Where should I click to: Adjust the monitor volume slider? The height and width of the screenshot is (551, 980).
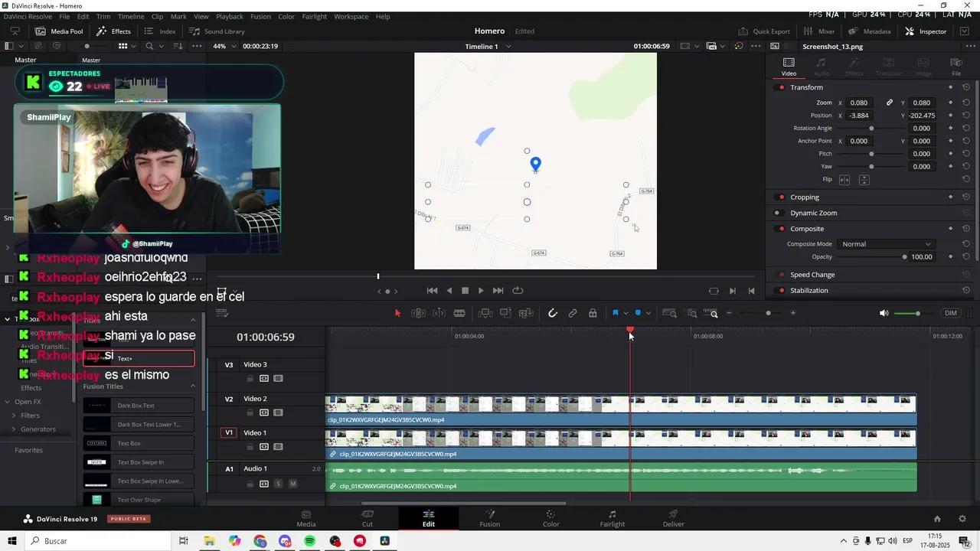point(917,313)
